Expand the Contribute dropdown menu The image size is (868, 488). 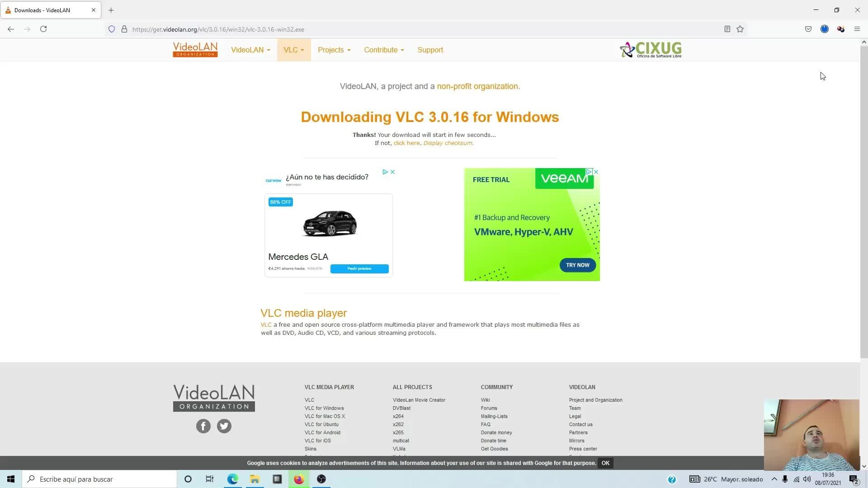[x=384, y=50]
